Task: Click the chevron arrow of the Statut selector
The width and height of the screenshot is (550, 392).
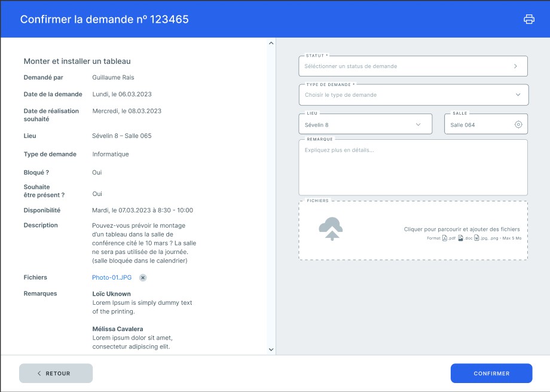Action: tap(515, 66)
